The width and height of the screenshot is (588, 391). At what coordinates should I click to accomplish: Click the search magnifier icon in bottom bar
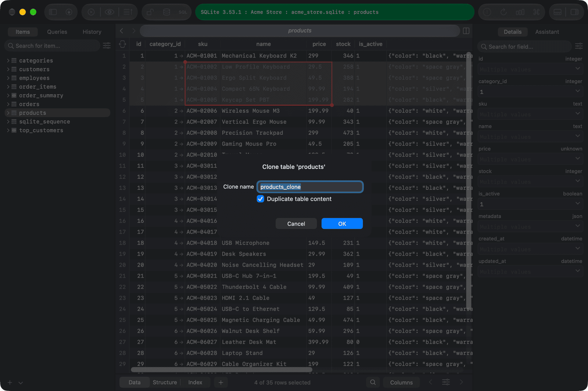tap(373, 382)
